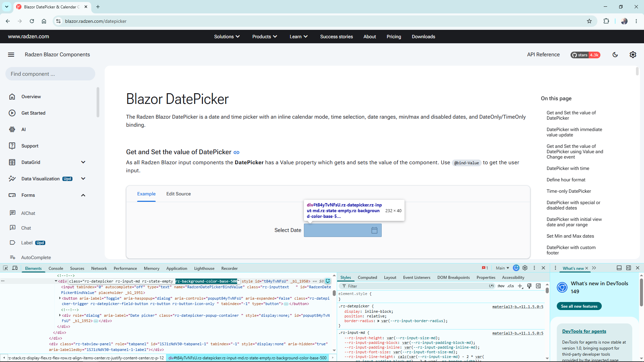The image size is (644, 362).
Task: Bookmark this page with star icon
Action: tap(589, 21)
